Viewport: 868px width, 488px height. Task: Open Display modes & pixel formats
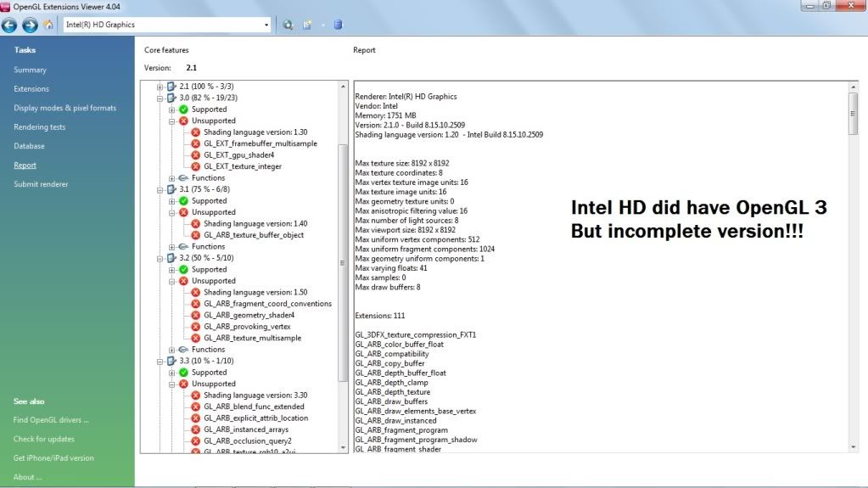(x=64, y=108)
